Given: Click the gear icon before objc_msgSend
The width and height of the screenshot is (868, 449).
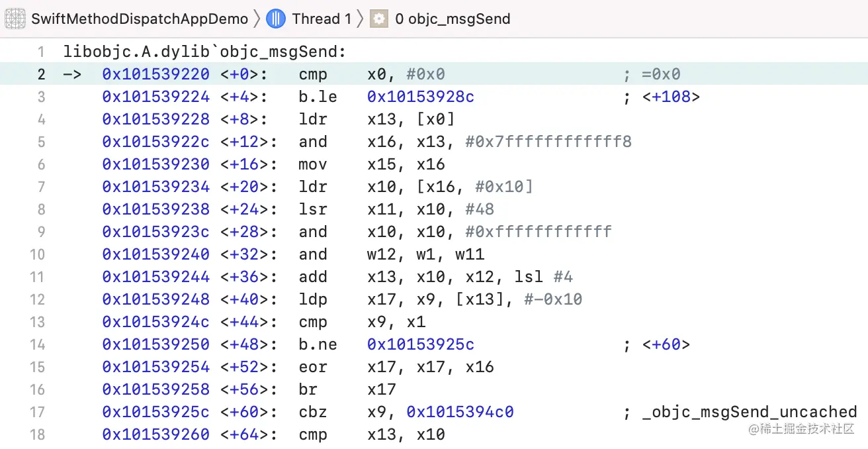Looking at the screenshot, I should [378, 19].
